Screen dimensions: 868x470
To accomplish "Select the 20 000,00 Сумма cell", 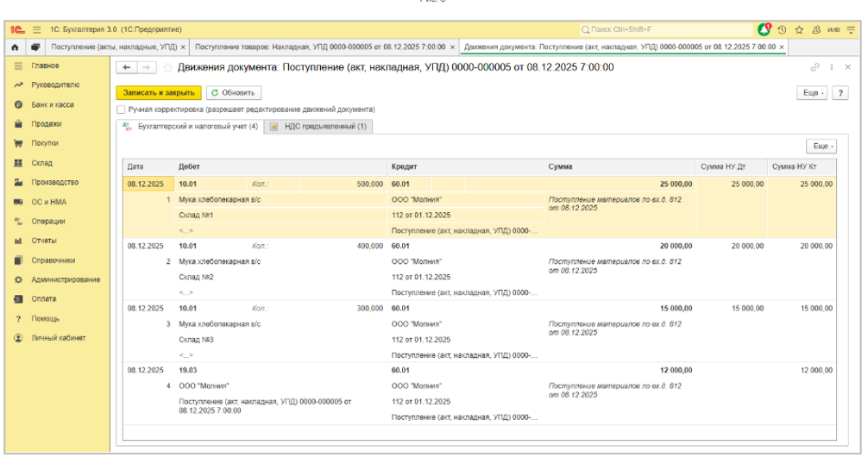I will (620, 247).
